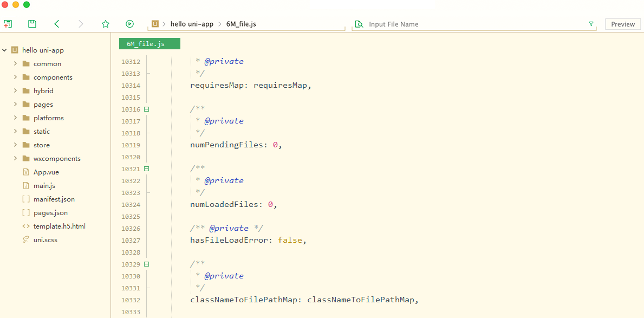644x318 pixels.
Task: Click line number 10314 in the gutter
Action: 131,86
